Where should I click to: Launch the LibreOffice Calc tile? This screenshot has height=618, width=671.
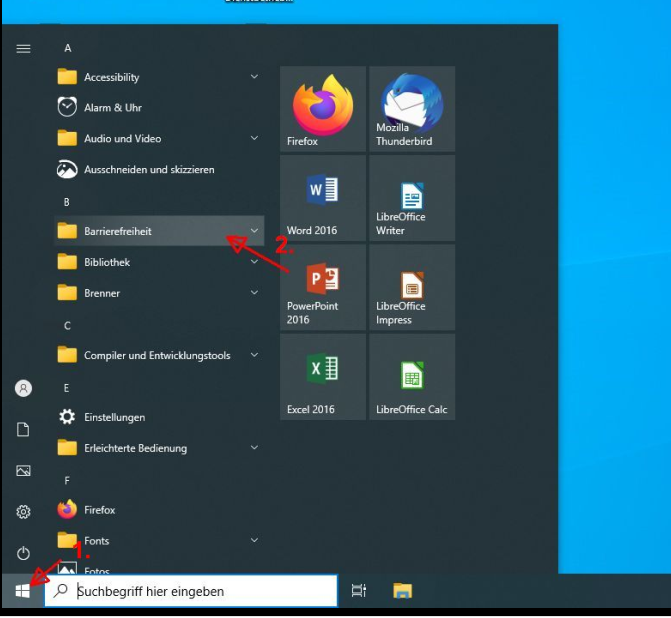click(412, 377)
